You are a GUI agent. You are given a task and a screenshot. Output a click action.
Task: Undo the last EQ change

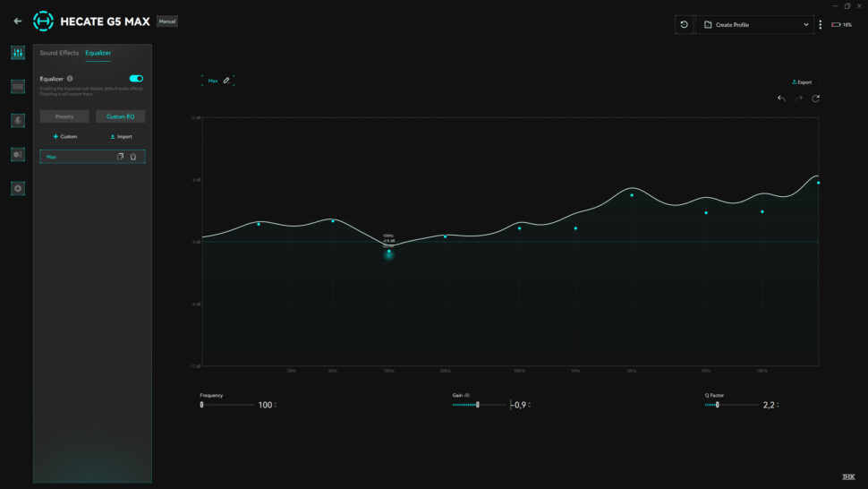[x=781, y=99]
